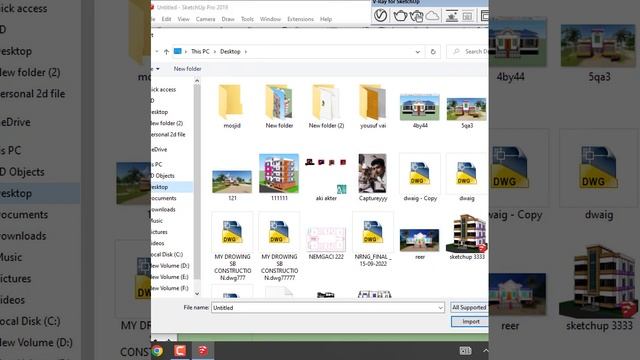Click the SketchUp icon in taskbar

click(x=203, y=351)
